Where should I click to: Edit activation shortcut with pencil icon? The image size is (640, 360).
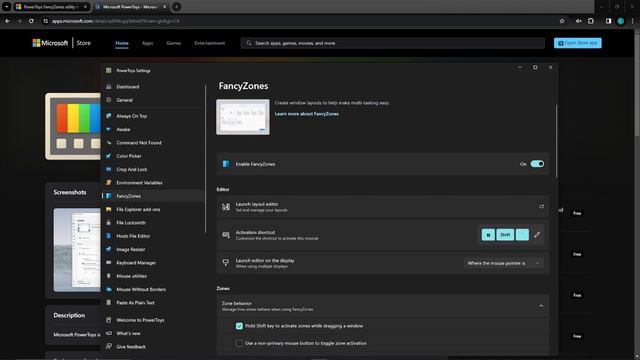pos(537,235)
